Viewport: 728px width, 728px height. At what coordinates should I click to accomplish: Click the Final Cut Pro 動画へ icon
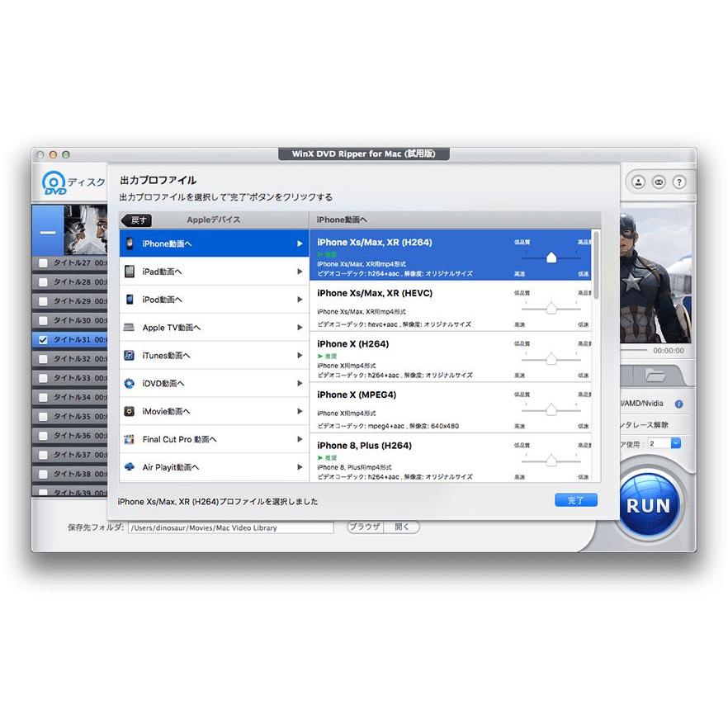[128, 439]
